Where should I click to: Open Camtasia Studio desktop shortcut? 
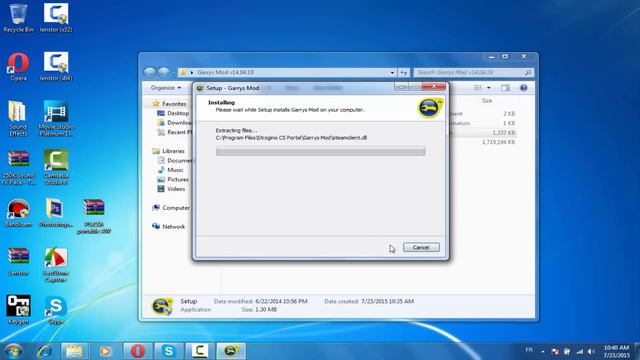[56, 167]
